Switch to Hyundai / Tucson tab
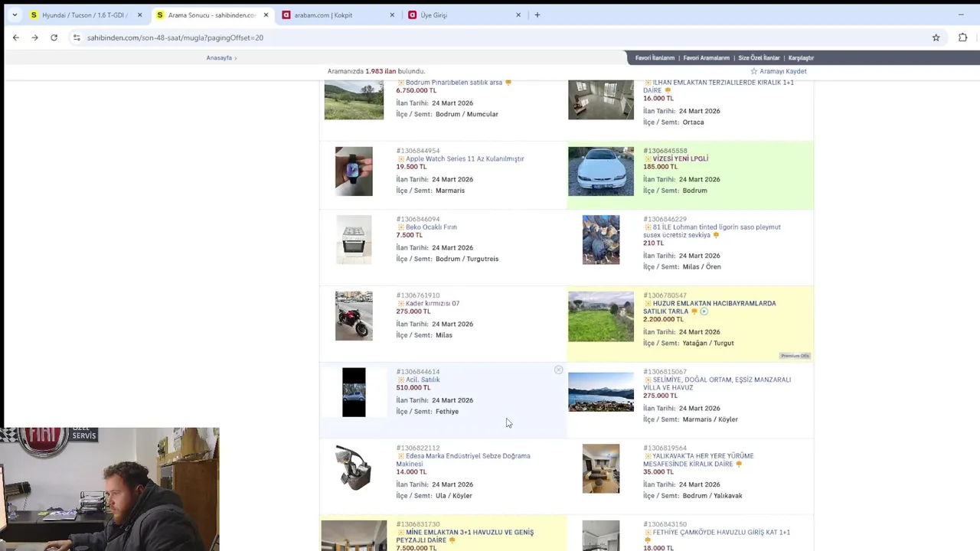 (x=85, y=15)
